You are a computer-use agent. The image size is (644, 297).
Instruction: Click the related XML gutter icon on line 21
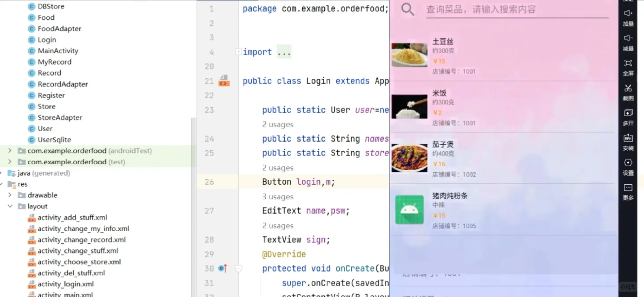pyautogui.click(x=224, y=81)
